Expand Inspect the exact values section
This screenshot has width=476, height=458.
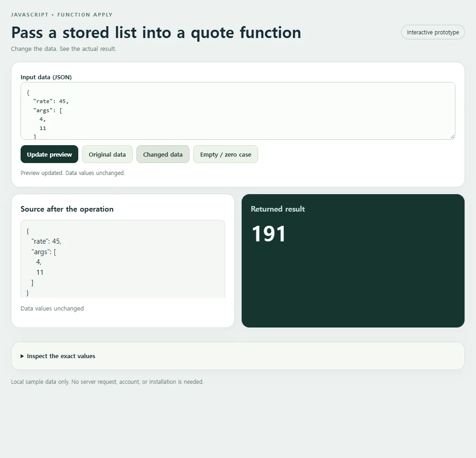click(x=58, y=356)
